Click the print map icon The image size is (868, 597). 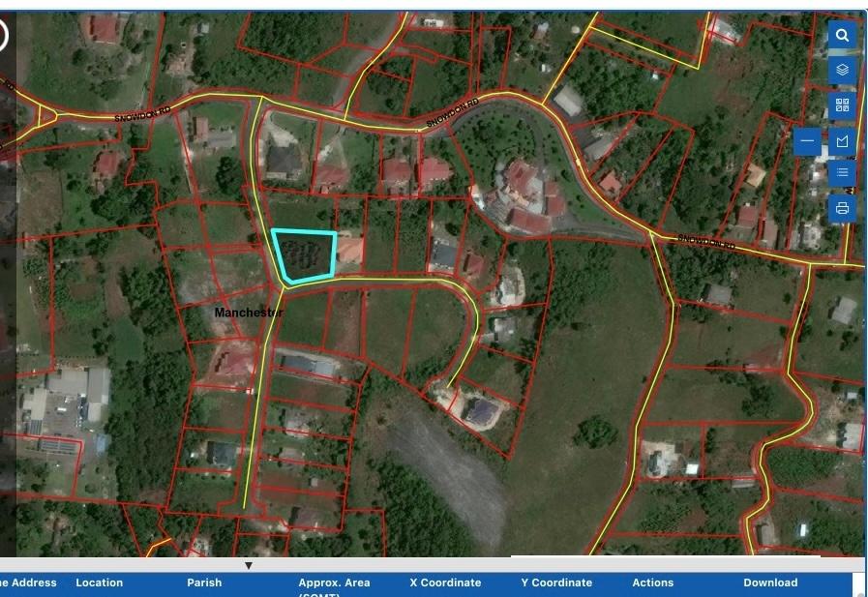pos(842,208)
